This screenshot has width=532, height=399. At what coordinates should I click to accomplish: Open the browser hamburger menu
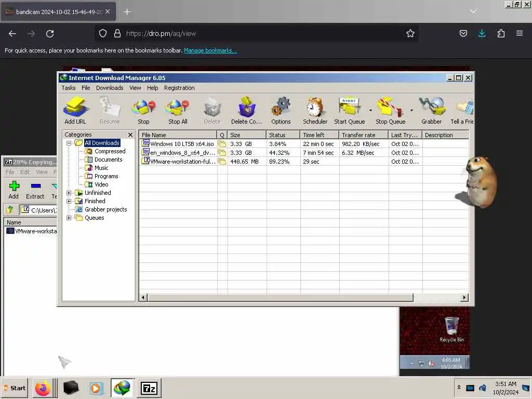(520, 33)
